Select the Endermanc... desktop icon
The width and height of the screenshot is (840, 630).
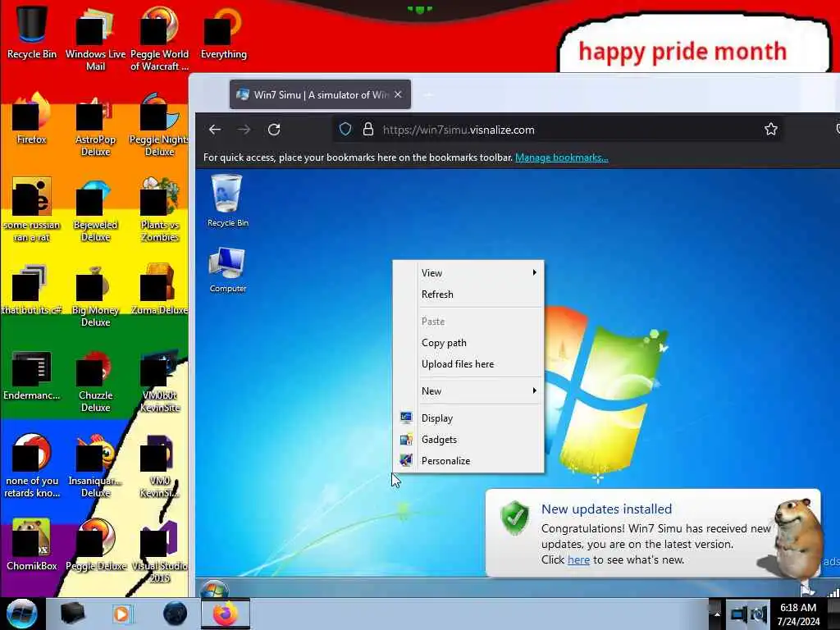tap(32, 374)
